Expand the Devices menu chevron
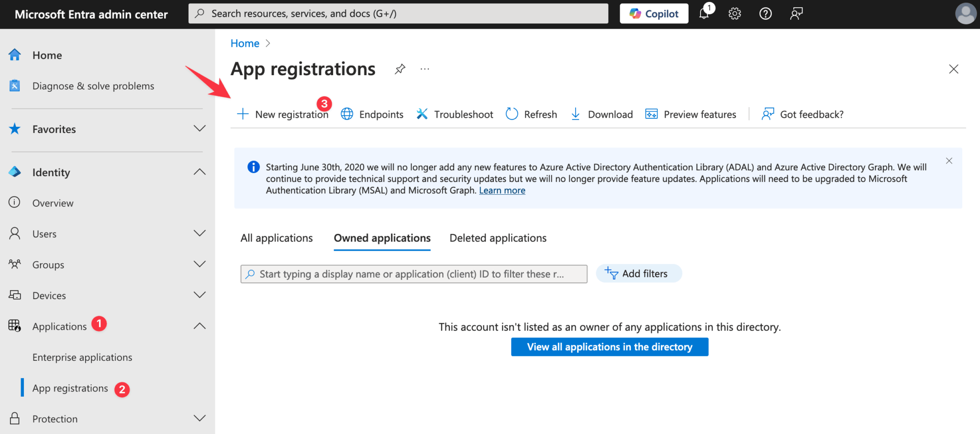 pyautogui.click(x=200, y=295)
